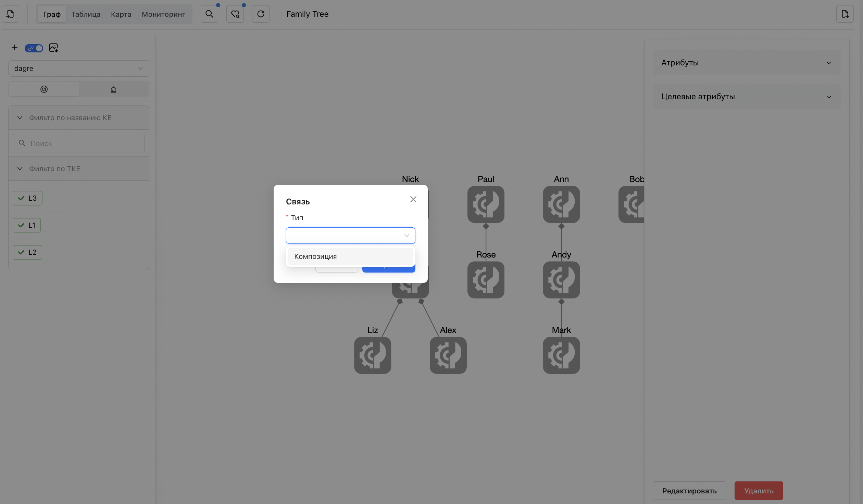Collapse the Фильтр по названию КЕ section
Screen dimensions: 863x504
79,118
